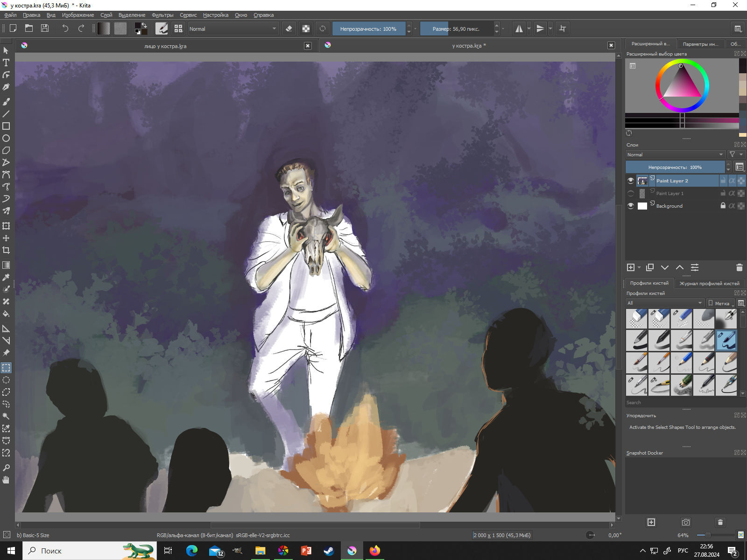Select the Freehand Brush tool
The image size is (747, 560).
(6, 102)
